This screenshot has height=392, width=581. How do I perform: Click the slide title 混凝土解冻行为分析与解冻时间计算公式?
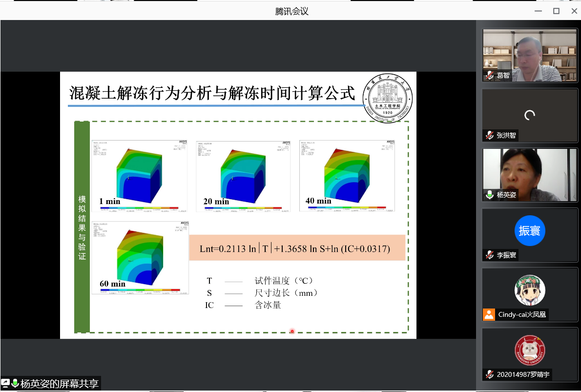(x=212, y=93)
